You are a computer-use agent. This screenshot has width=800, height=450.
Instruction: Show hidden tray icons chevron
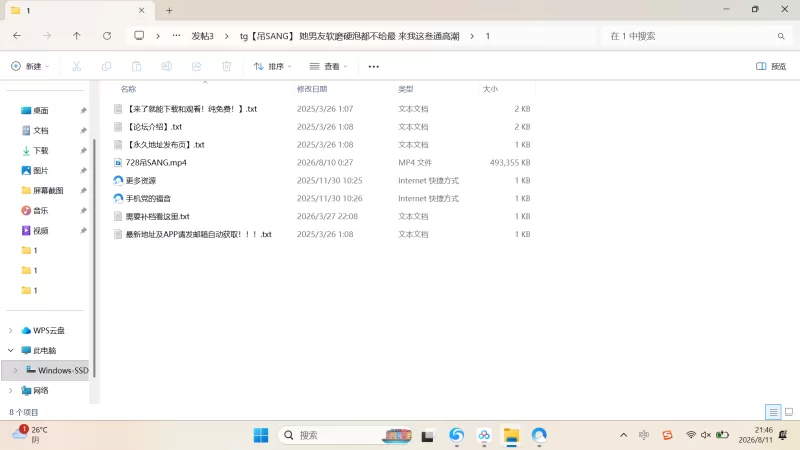[623, 435]
